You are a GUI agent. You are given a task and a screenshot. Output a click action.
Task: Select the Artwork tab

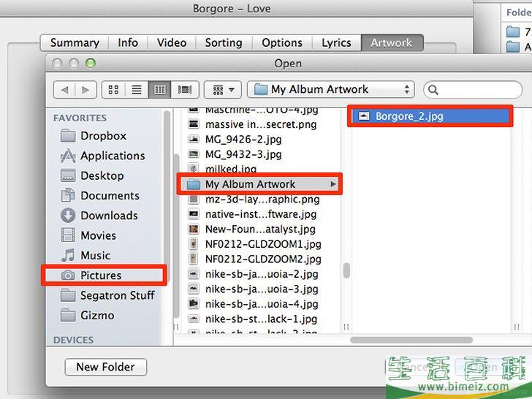(392, 42)
